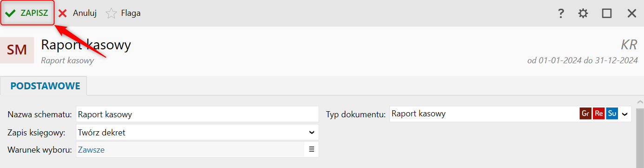
Task: Click the scrollbar up arrow
Action: click(x=640, y=101)
